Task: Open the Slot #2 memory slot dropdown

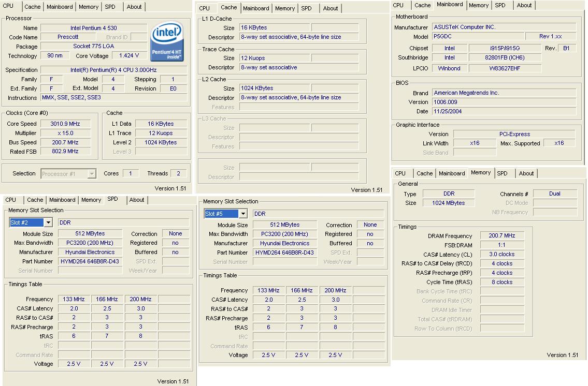Action: pos(48,222)
